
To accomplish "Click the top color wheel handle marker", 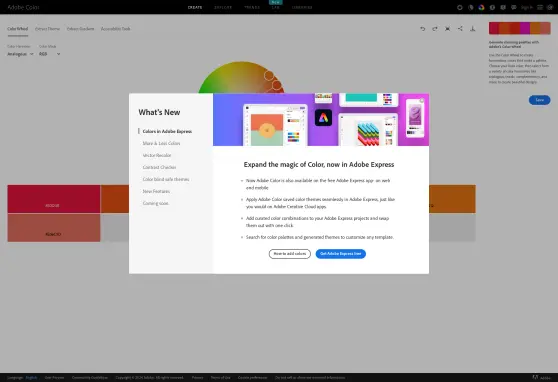I will pos(269,75).
